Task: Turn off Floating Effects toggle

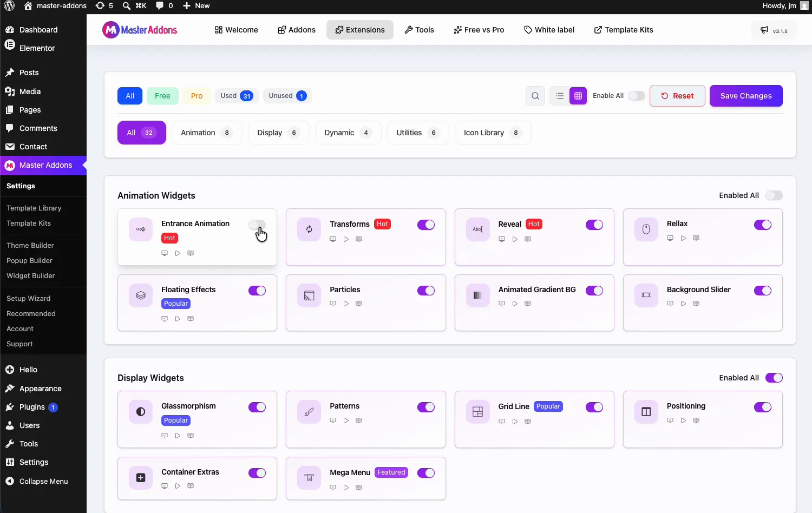Action: pyautogui.click(x=257, y=291)
